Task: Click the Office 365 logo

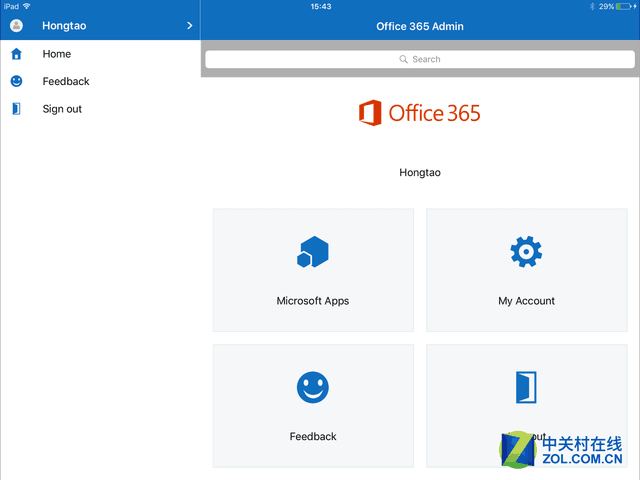Action: [420, 113]
